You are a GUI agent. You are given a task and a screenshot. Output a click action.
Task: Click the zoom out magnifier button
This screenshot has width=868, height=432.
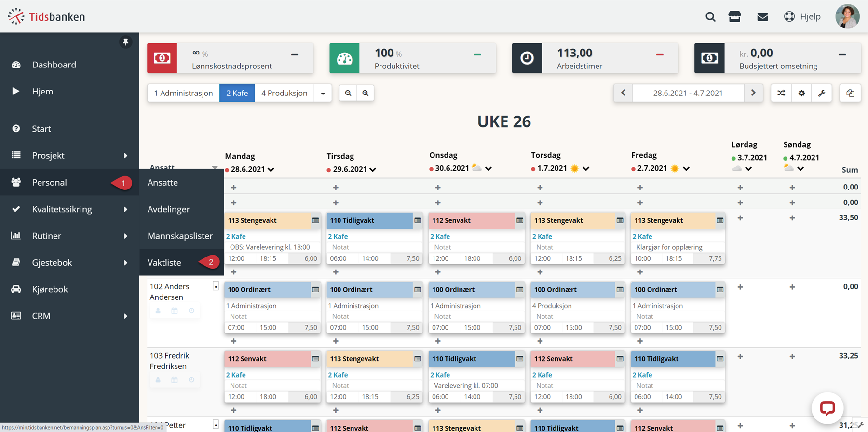tap(348, 93)
